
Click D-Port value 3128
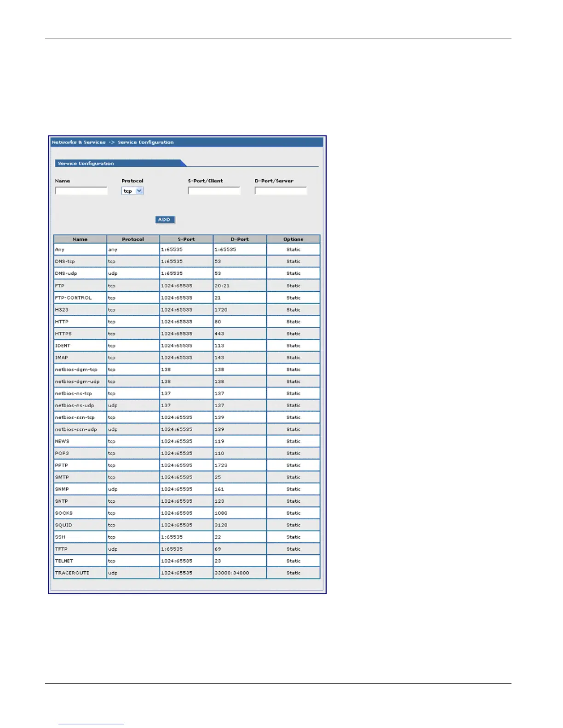point(221,525)
